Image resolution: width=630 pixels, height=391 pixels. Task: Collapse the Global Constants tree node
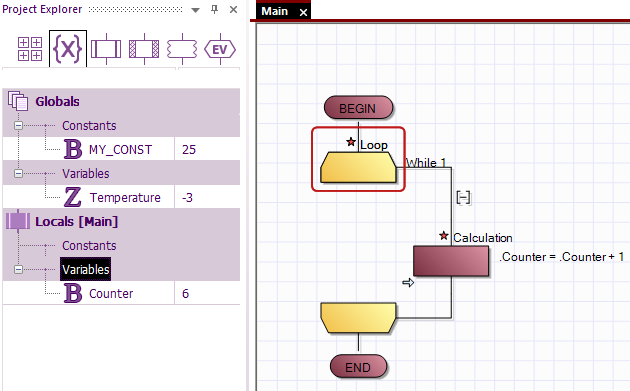click(18, 125)
